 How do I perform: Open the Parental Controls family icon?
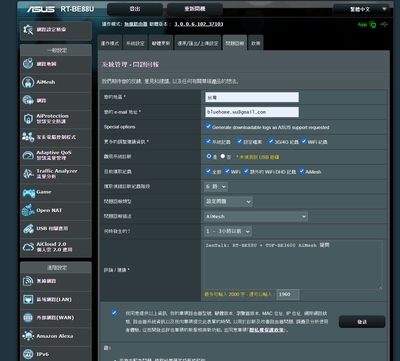28,137
